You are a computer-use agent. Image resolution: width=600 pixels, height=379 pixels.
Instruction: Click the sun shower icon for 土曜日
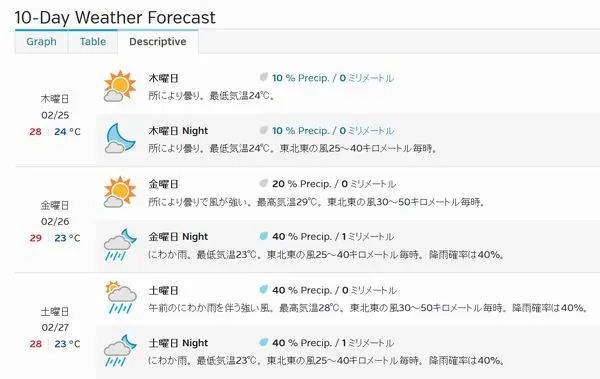(121, 297)
